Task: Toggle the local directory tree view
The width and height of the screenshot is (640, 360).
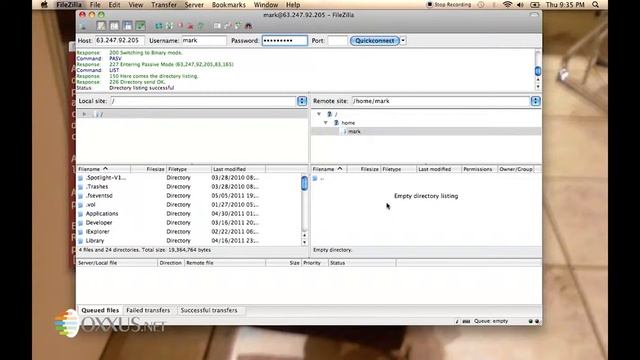Action: [x=114, y=26]
